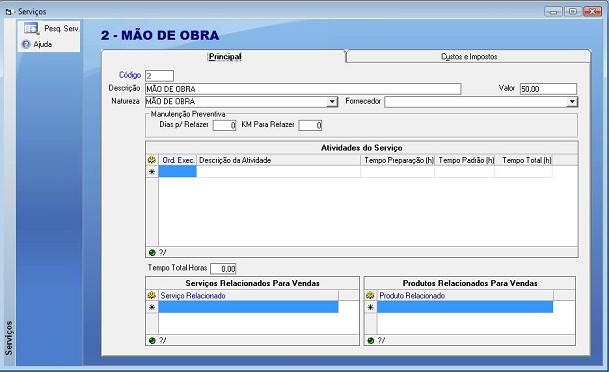
Task: Click the Pesq. Serv. label
Action: [61, 29]
